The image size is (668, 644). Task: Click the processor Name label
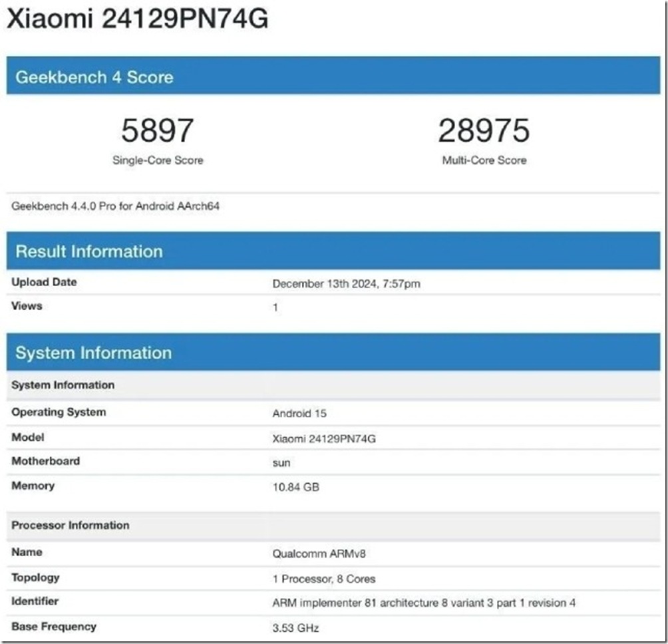[27, 552]
